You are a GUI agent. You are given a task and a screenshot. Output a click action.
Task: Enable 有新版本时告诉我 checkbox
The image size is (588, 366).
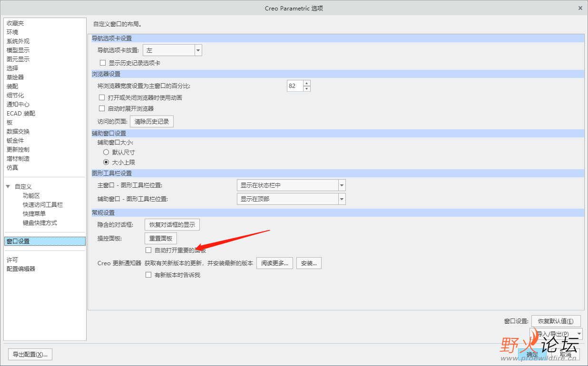coord(149,275)
